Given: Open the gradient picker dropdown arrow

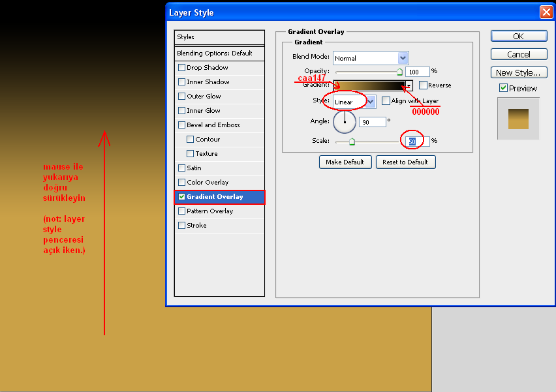Looking at the screenshot, I should coord(409,85).
